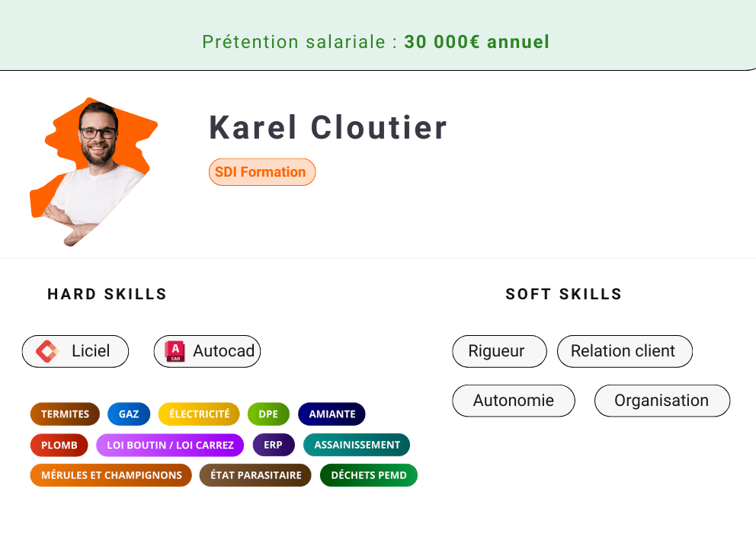Select the Déchets PEMD green tag

pos(369,475)
